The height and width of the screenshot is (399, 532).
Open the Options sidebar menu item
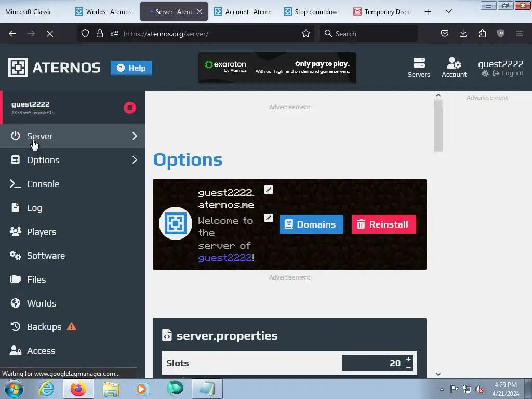click(73, 160)
